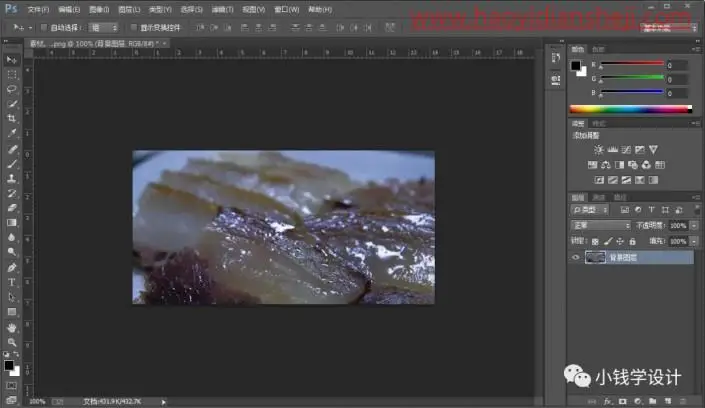The width and height of the screenshot is (705, 408).
Task: Select the Healing Brush tool
Action: click(x=12, y=149)
